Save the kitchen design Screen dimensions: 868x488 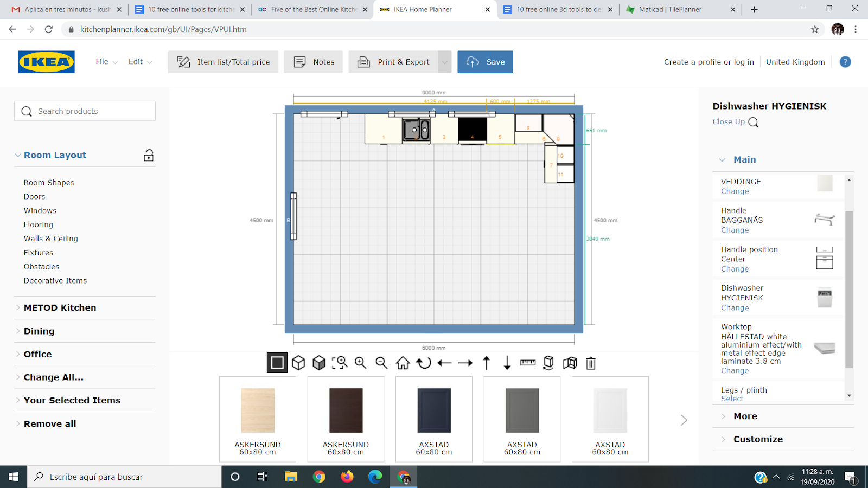coord(485,62)
